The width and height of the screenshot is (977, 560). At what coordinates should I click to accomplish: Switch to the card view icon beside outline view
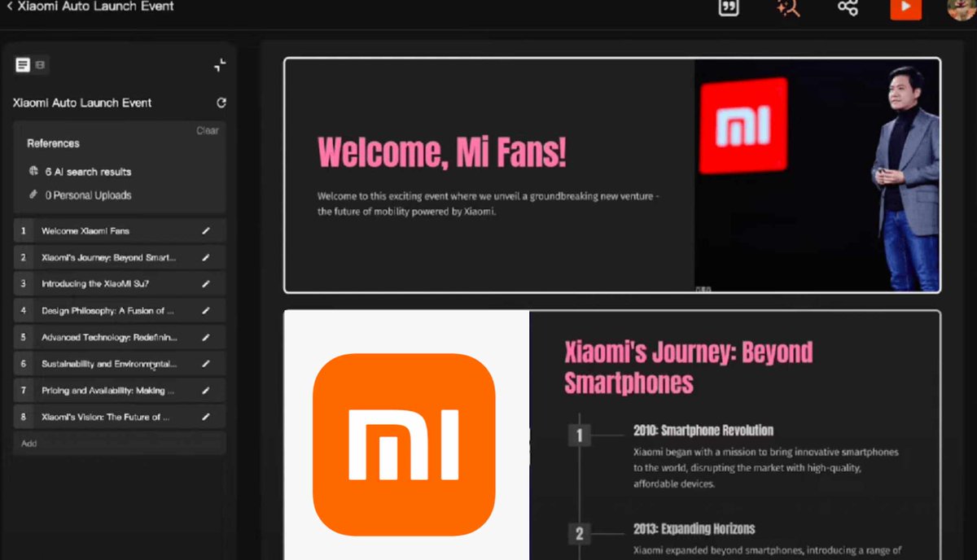click(x=40, y=65)
